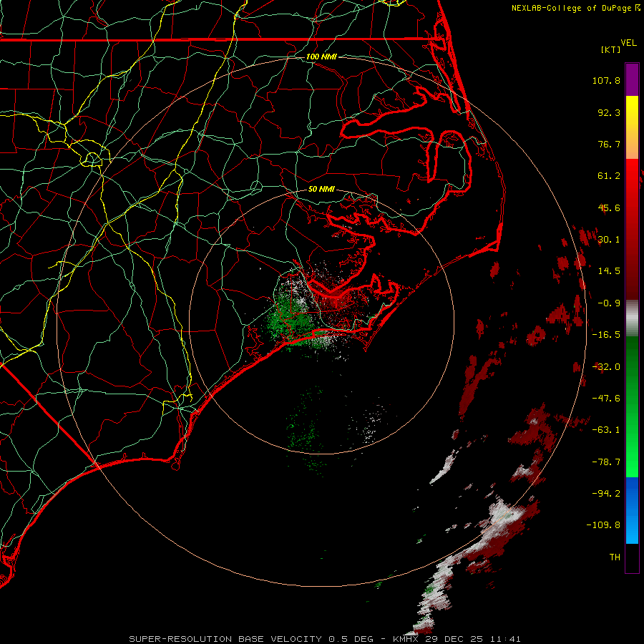
Task: Pick the green segment of the color bar
Action: click(x=632, y=406)
